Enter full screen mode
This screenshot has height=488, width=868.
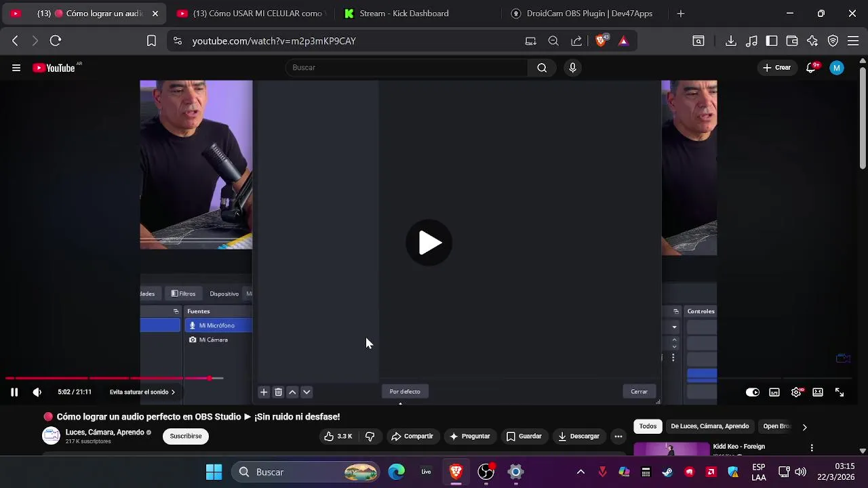pyautogui.click(x=840, y=392)
